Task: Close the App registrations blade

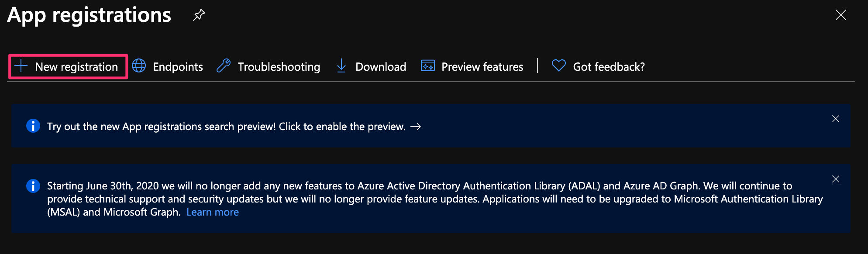Action: pyautogui.click(x=840, y=14)
